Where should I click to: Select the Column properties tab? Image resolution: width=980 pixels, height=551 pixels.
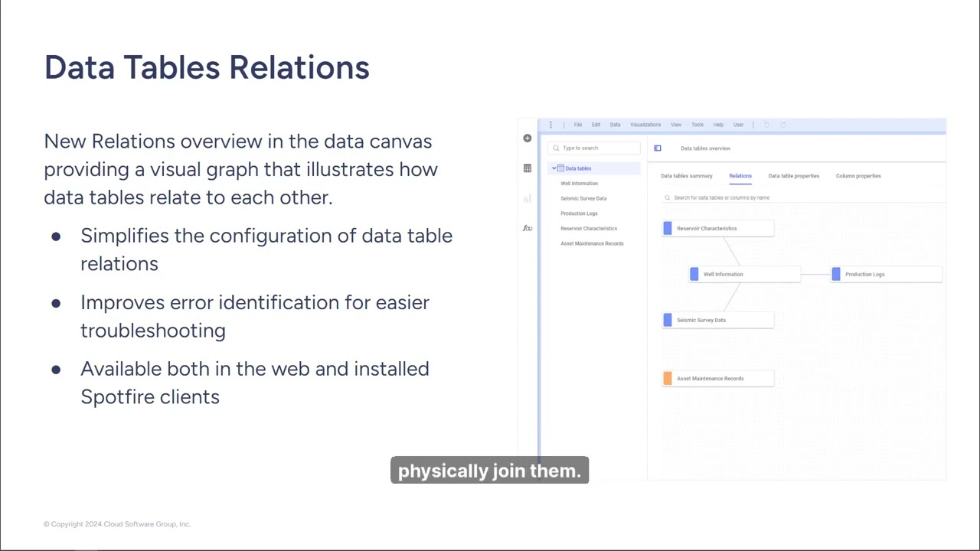coord(857,176)
